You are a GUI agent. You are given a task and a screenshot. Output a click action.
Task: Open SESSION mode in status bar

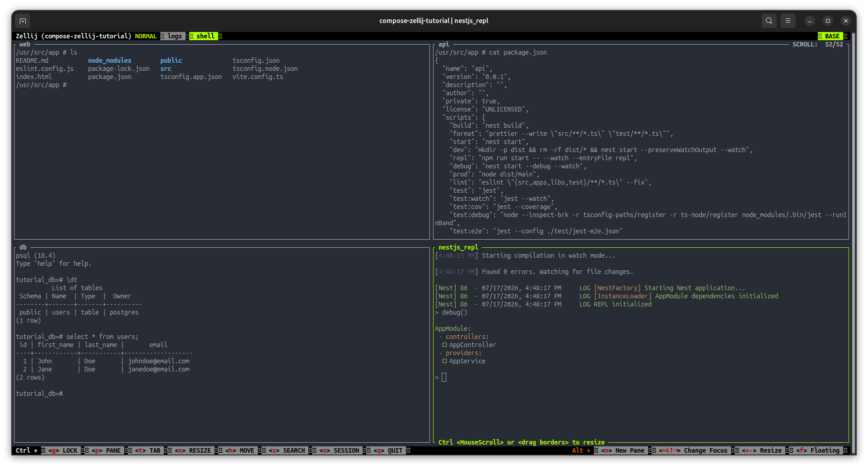click(x=340, y=450)
